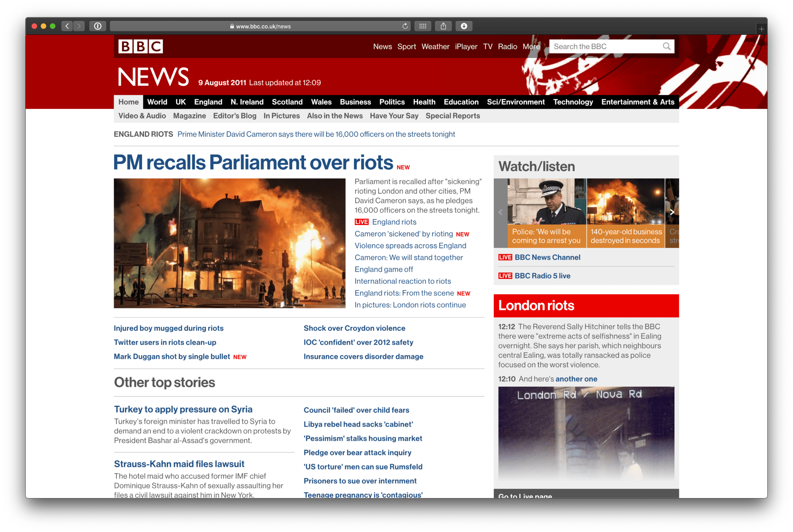Open iPlayer from the top bar
The height and width of the screenshot is (532, 793).
(x=466, y=47)
